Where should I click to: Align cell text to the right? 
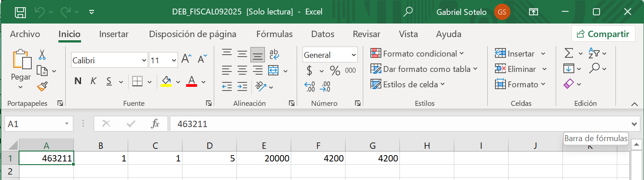(x=258, y=70)
